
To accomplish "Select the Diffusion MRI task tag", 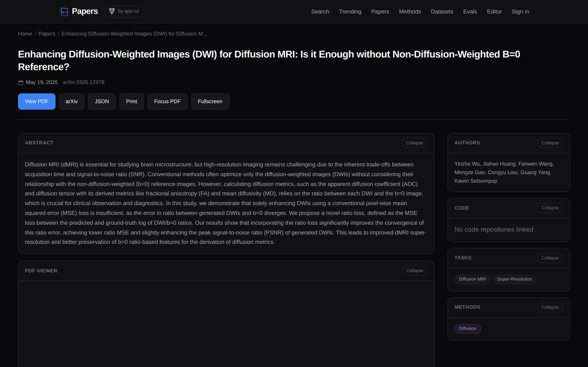I will (472, 279).
